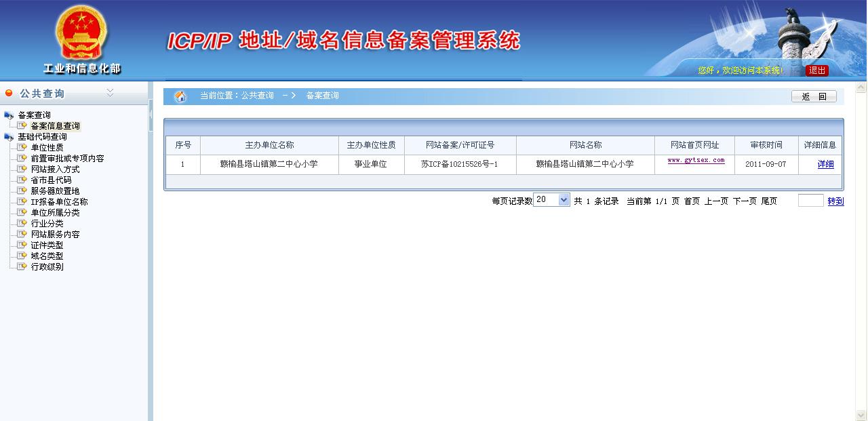Click the icon beside 备案信息查询

pos(22,125)
